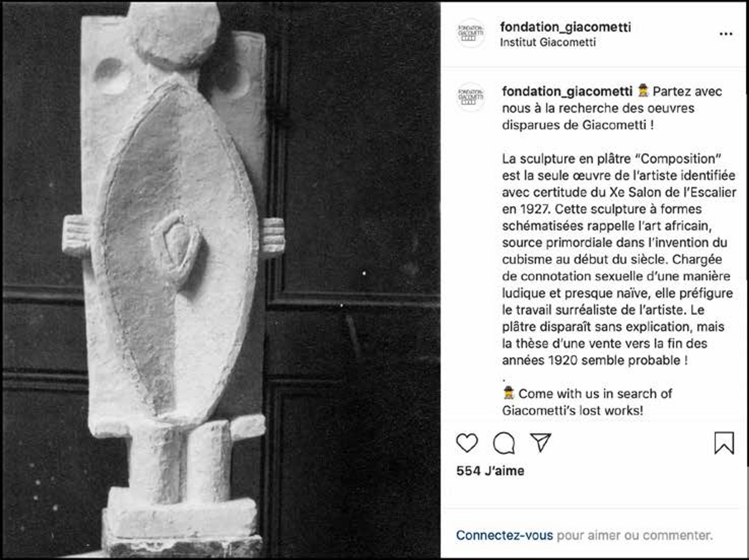Viewport: 749px width, 560px height.
Task: Open comments with the speech bubble icon
Action: [x=504, y=443]
